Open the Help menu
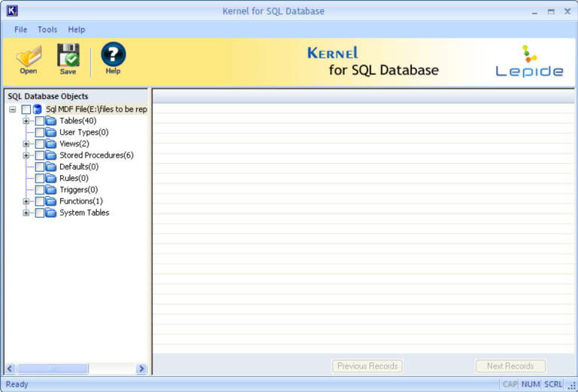Viewport: 578px width, 392px height. 77,29
